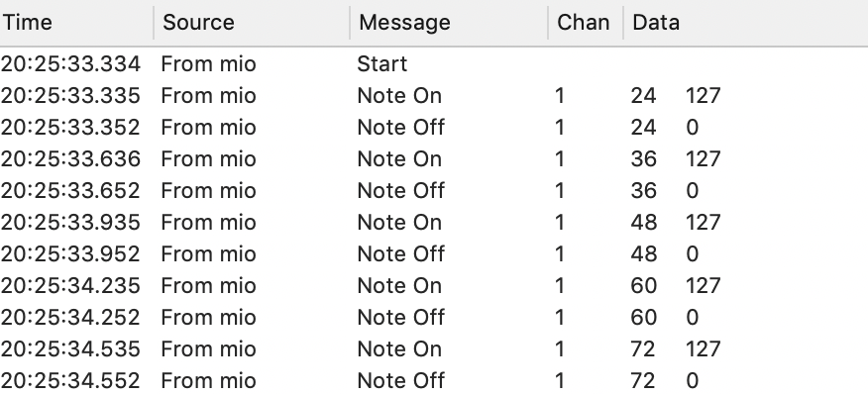This screenshot has height=396, width=868.
Task: Click the Data column header
Action: [746, 23]
